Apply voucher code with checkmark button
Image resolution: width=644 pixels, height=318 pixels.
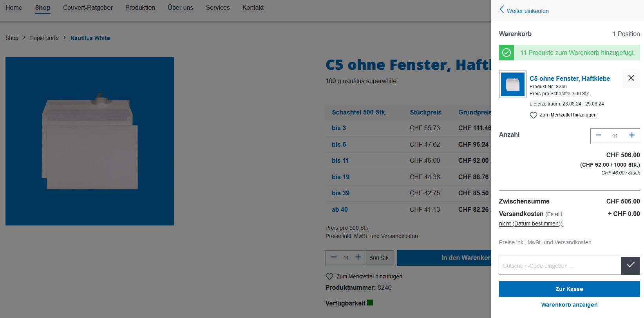coord(630,266)
